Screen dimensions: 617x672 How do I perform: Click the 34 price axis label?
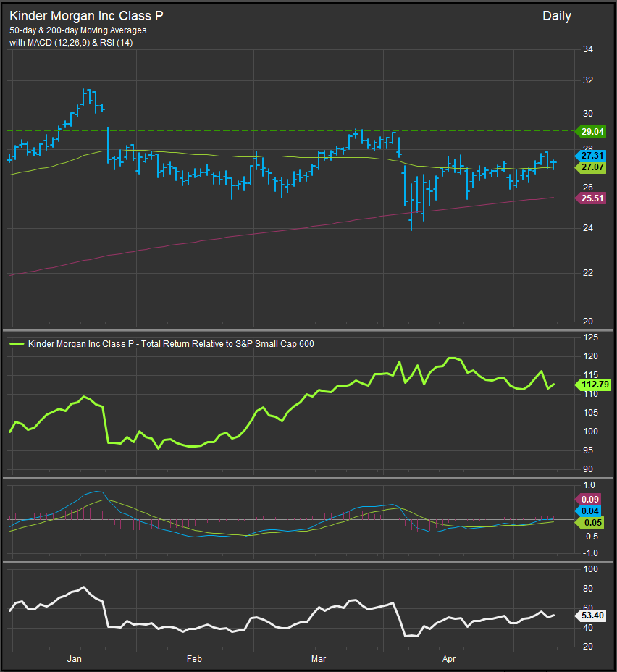tap(588, 49)
